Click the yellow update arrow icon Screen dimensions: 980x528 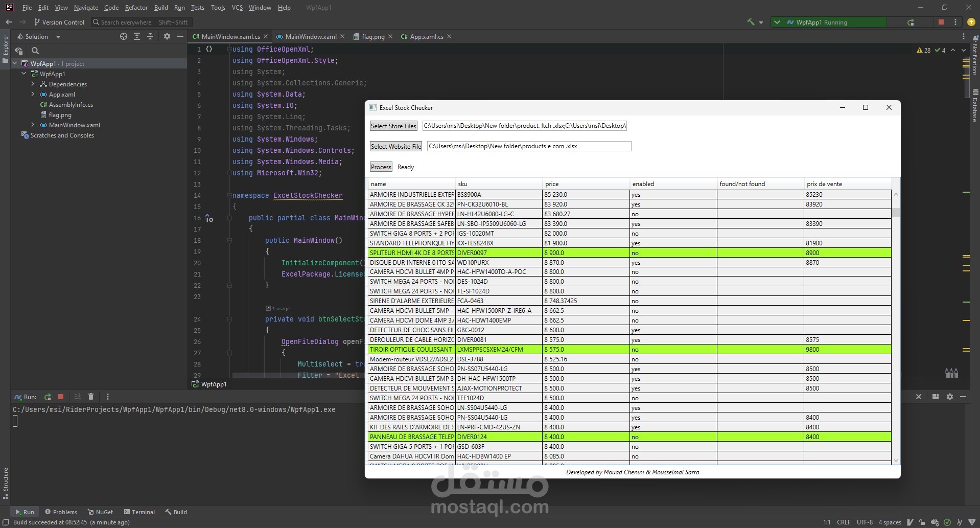971,22
